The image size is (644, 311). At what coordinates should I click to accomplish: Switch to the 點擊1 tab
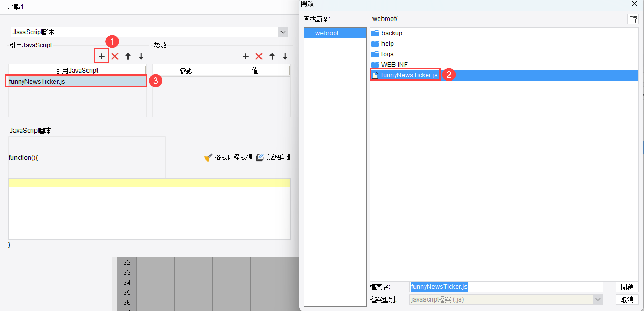(15, 7)
